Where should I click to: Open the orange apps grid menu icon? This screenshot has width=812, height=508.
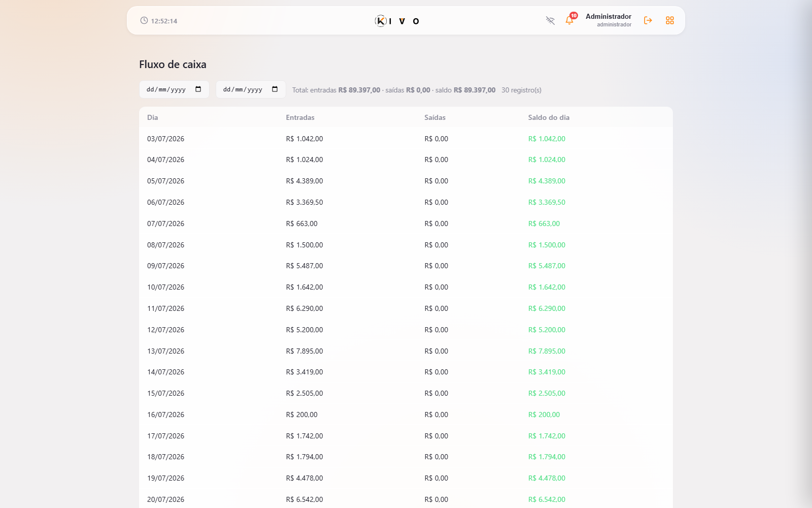(x=670, y=20)
